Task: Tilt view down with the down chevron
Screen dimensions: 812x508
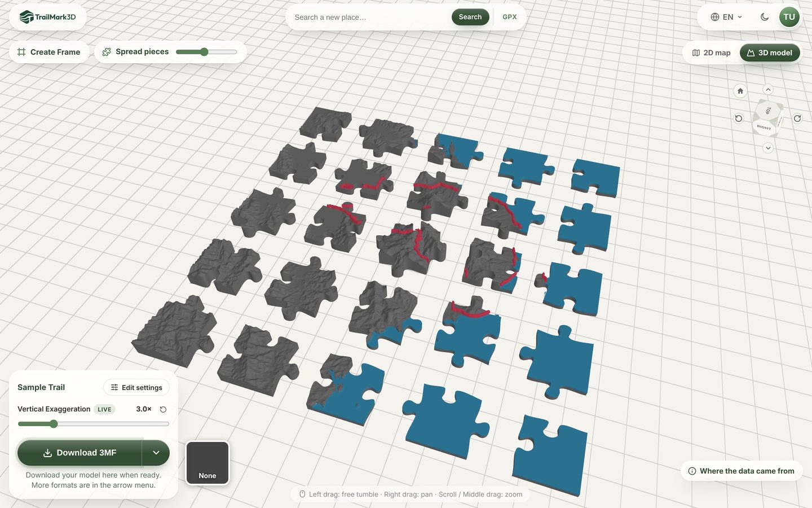Action: click(x=768, y=148)
